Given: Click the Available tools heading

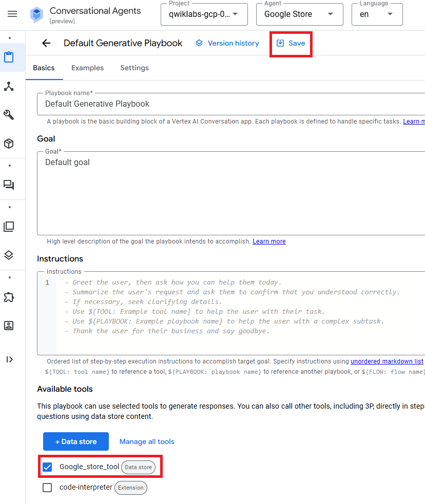Looking at the screenshot, I should tap(65, 389).
